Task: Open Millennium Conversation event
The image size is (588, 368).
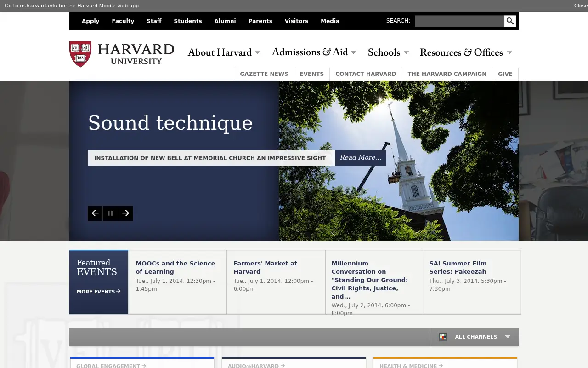Action: tap(370, 280)
